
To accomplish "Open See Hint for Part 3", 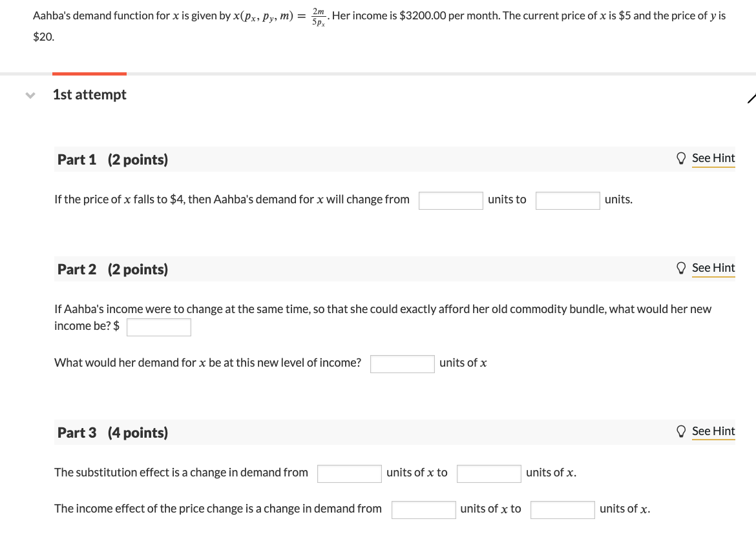I will point(713,431).
